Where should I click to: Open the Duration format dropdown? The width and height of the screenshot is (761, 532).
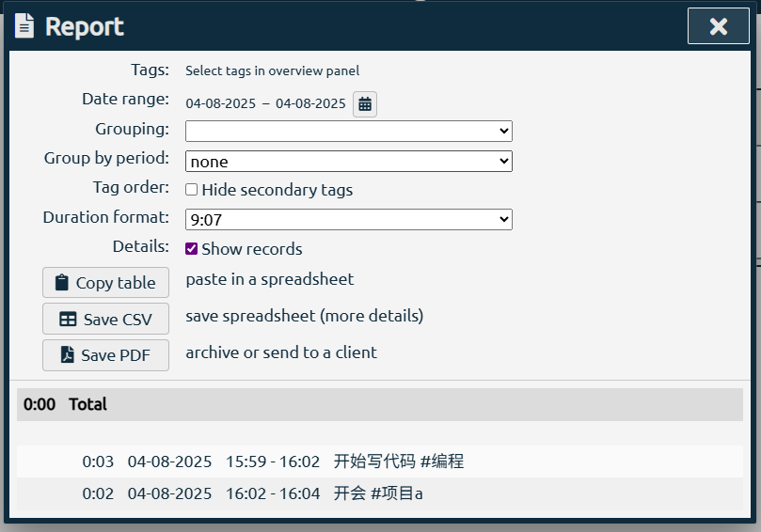pos(348,220)
